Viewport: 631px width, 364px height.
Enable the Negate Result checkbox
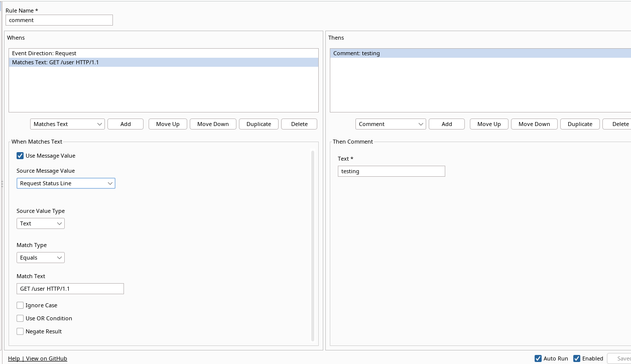coord(20,331)
